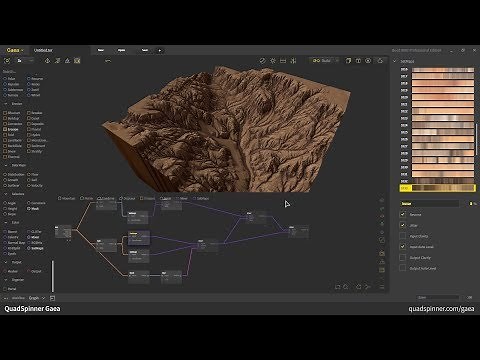
Task: Select the topmost gradient swatch in SatMaps list
Action: pyautogui.click(x=443, y=70)
